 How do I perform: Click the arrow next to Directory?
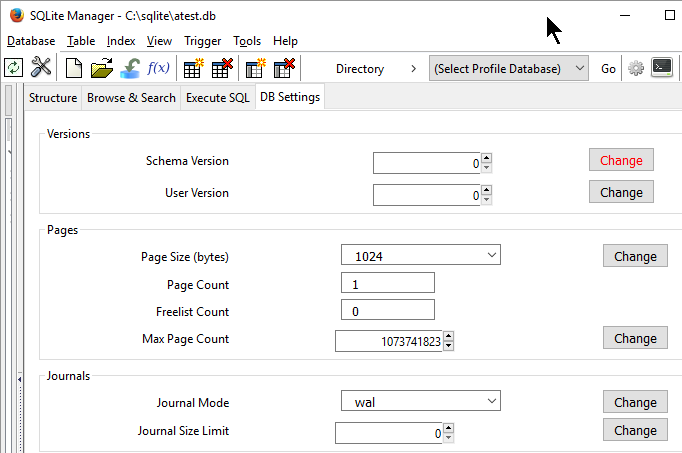pos(413,69)
